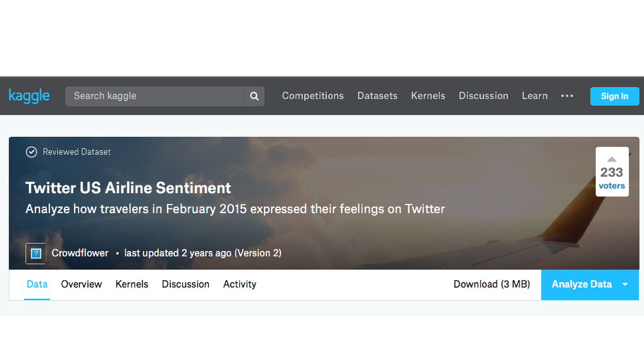Open the Crowdflower profile avatar

pyautogui.click(x=35, y=253)
